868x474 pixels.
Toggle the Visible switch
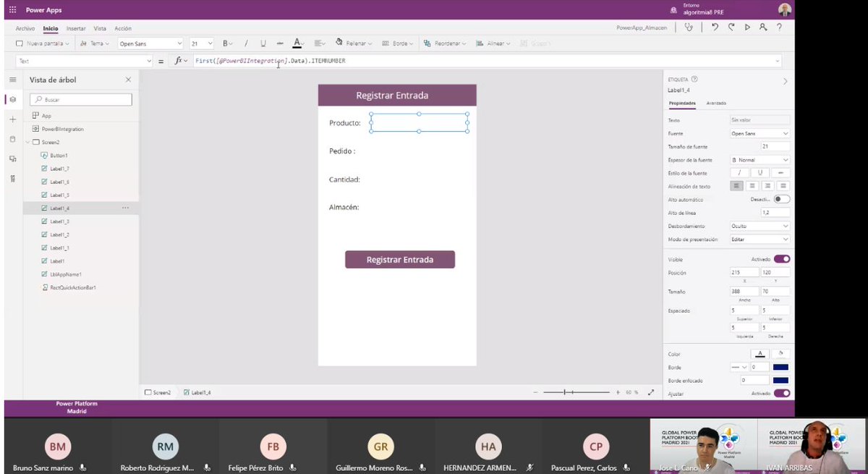[781, 259]
